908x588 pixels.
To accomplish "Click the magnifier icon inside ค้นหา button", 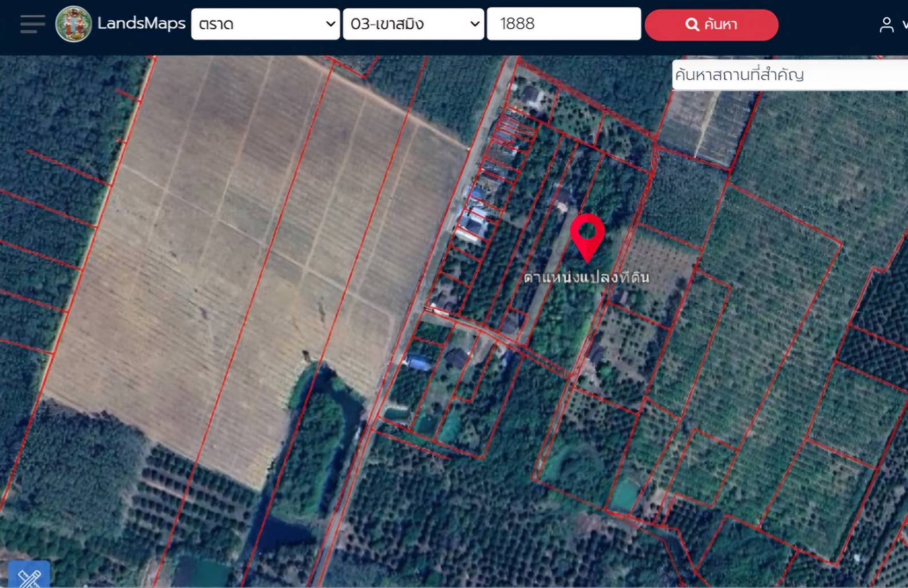I will [692, 25].
